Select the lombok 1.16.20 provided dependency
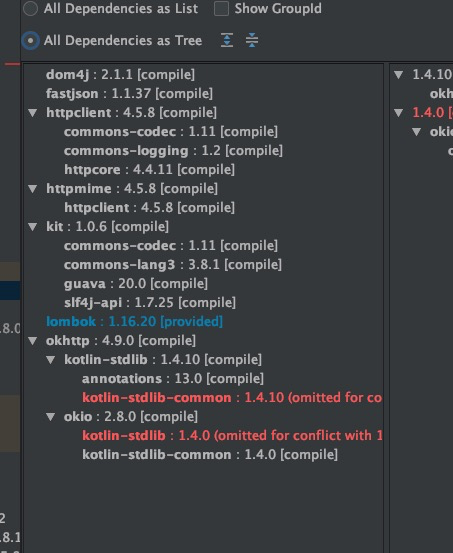This screenshot has height=553, width=453. click(134, 322)
